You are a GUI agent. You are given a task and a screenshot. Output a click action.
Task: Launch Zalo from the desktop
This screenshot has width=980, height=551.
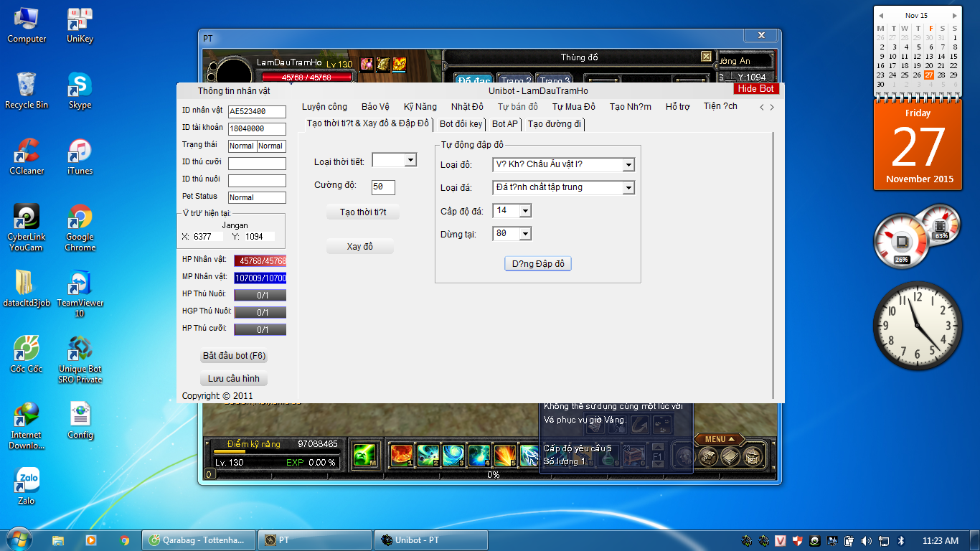tap(27, 486)
